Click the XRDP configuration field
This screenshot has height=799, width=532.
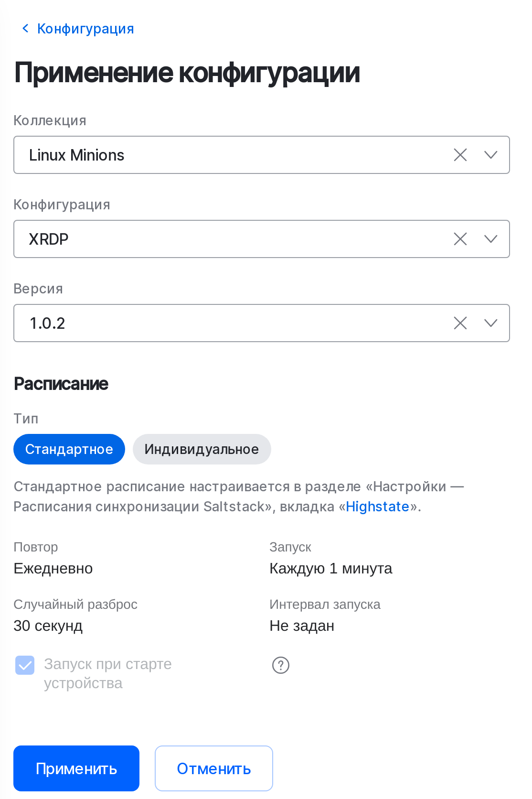[229, 239]
